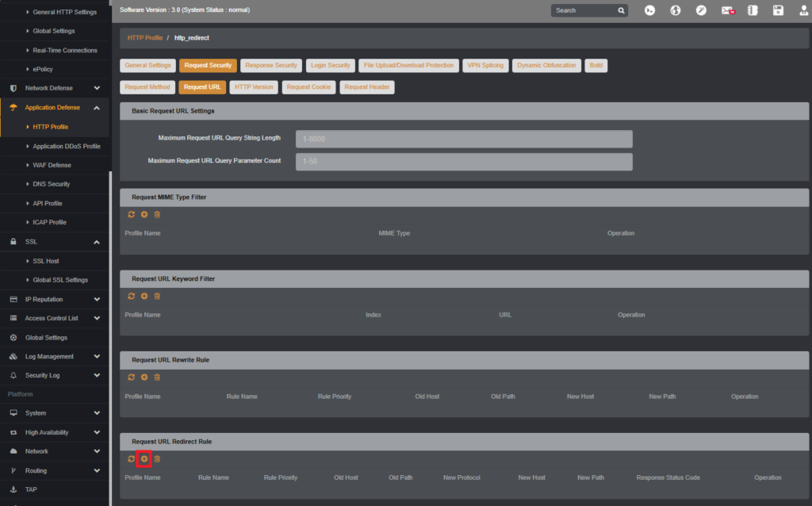This screenshot has height=506, width=812.
Task: Refresh the Request MIME Type Filter list
Action: click(x=131, y=214)
